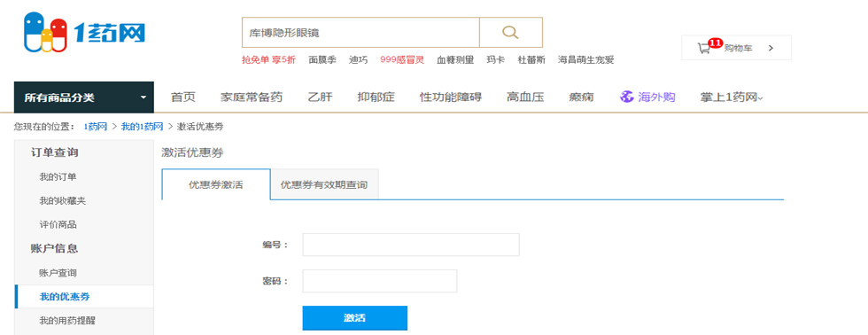Click the 1药网 capsule logo

tap(84, 32)
